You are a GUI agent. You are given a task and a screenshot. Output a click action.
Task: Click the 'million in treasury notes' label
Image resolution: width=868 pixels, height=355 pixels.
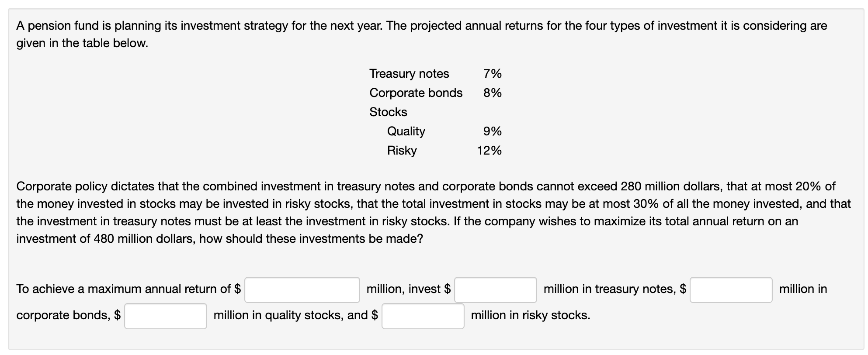click(615, 289)
